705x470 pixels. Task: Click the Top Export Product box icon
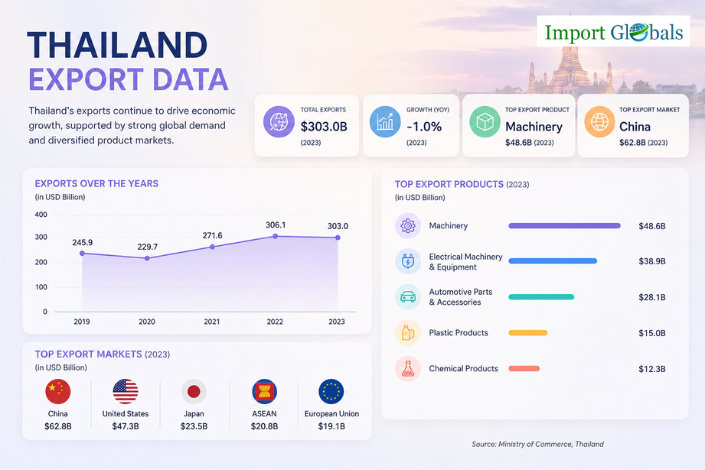coord(485,122)
